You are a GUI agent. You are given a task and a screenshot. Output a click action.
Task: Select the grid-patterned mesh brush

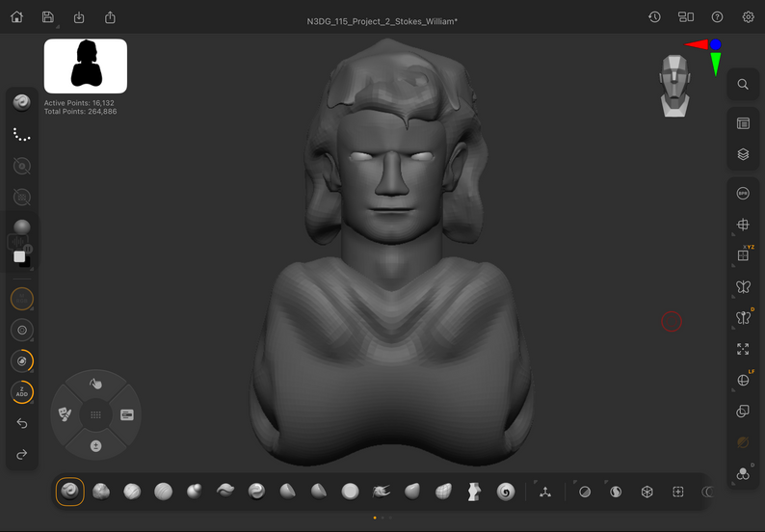pyautogui.click(x=443, y=492)
